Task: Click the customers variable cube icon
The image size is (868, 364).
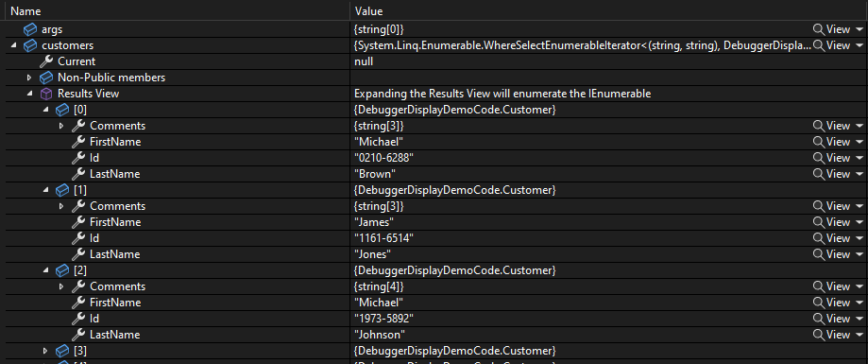Action: click(x=30, y=45)
